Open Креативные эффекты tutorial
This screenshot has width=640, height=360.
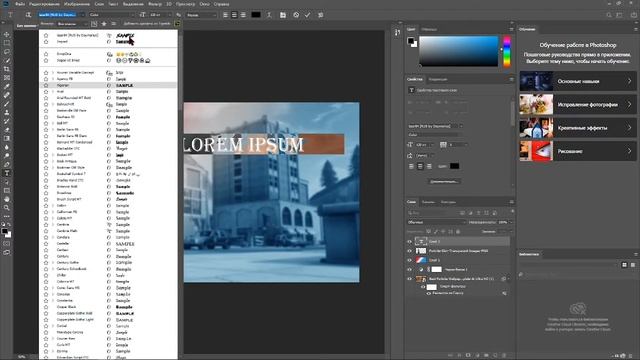[x=578, y=128]
